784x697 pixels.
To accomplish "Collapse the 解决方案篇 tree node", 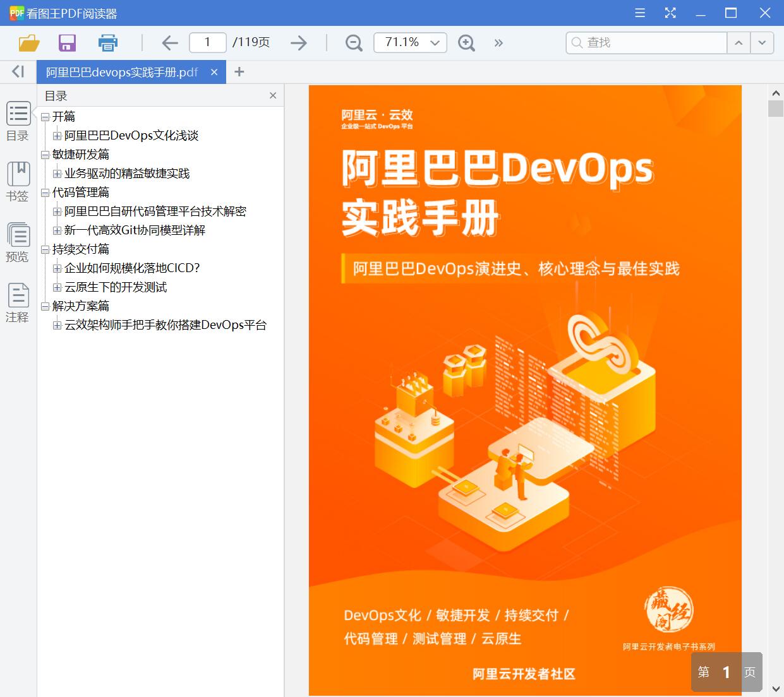I will 45,306.
